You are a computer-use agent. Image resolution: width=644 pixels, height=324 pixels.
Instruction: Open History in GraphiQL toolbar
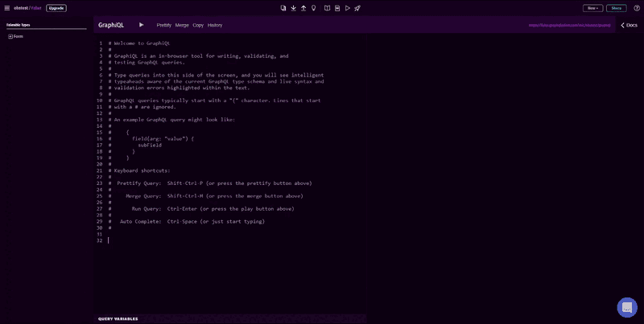[215, 26]
